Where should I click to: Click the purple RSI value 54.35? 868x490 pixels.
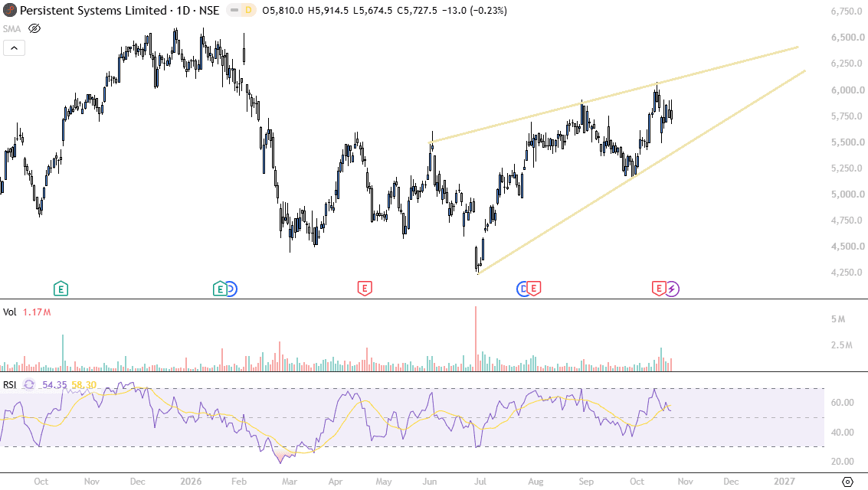(54, 385)
